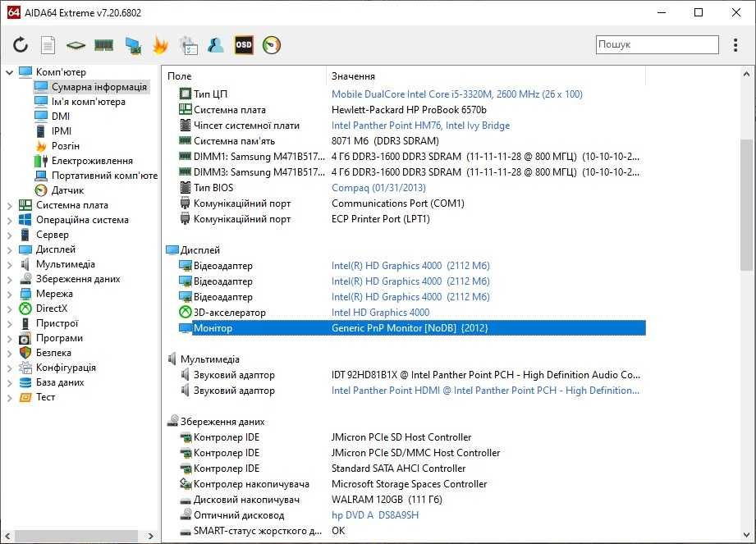Open the DMI tree item
756x544 pixels.
(x=60, y=117)
